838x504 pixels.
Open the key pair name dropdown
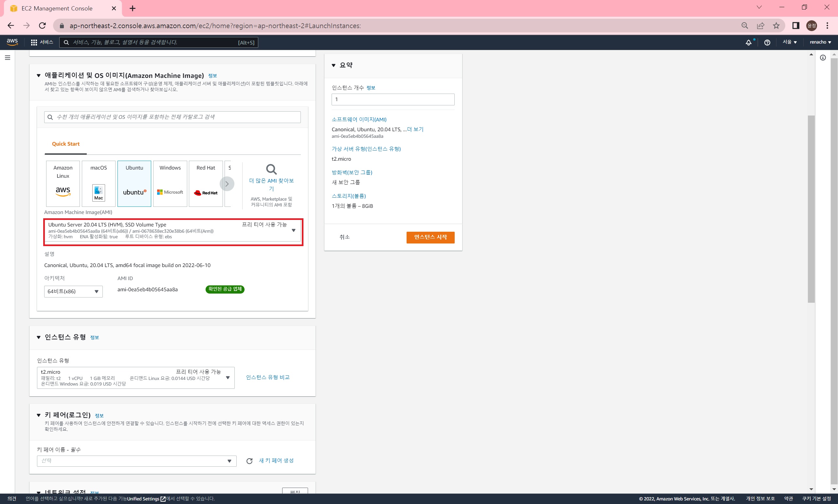[137, 461]
